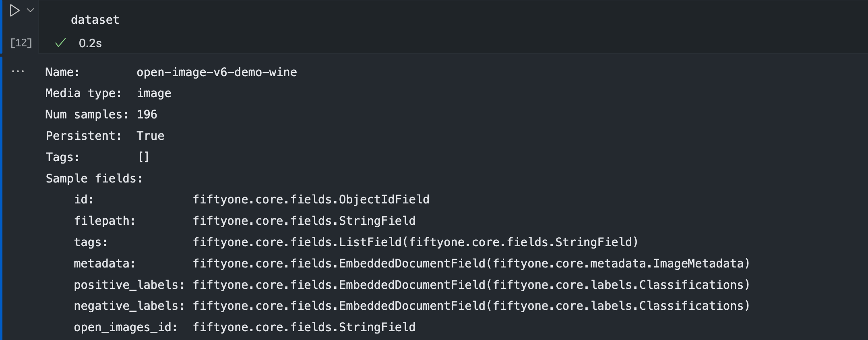
Task: Click the Num samples value 196
Action: point(147,114)
